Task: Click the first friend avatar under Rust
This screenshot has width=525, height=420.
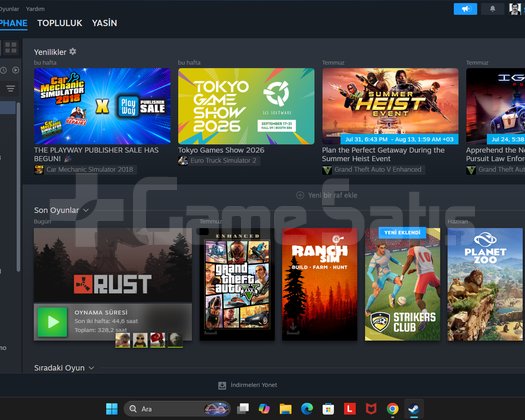Action: point(123,340)
